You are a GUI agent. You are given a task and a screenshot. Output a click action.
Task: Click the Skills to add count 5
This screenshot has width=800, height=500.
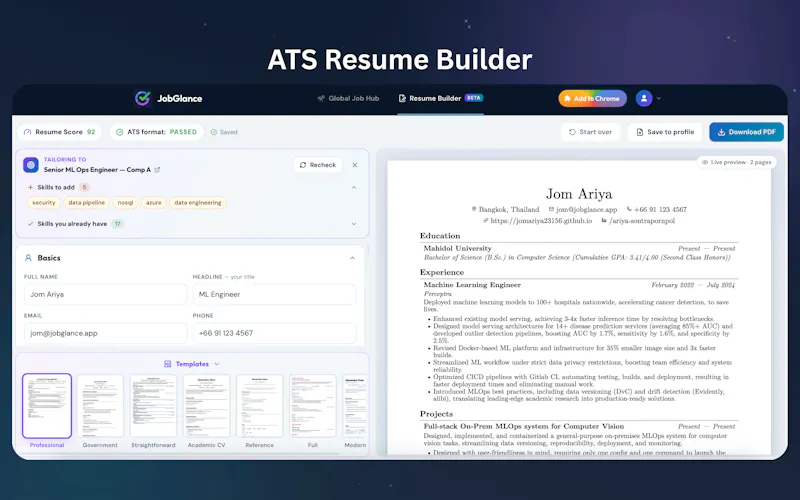[x=85, y=187]
